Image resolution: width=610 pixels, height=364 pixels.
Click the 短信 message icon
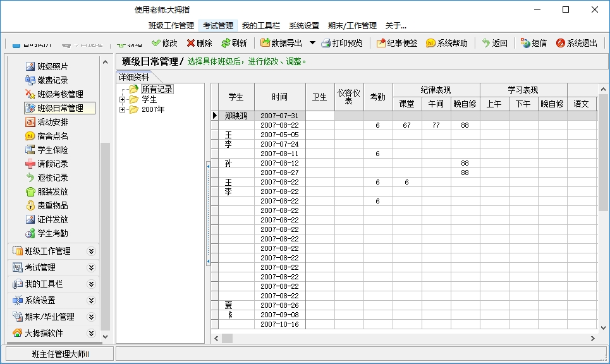tap(534, 43)
